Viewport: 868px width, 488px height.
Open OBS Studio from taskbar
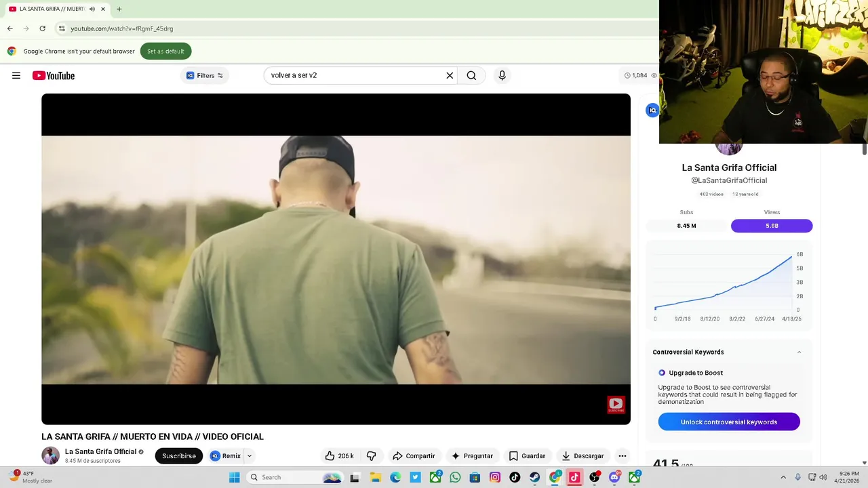[x=595, y=477]
